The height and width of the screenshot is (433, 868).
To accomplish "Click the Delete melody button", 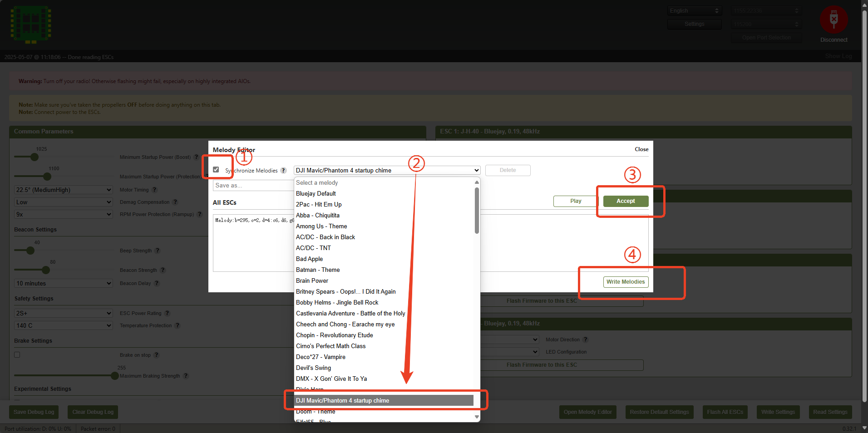I will pos(508,170).
